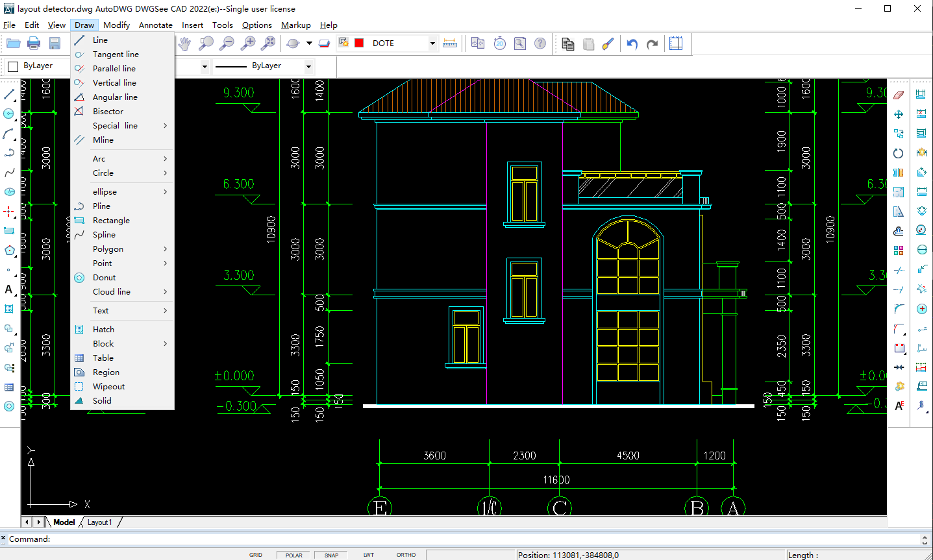Choose Donut from the Draw menu
Screen dimensions: 933x560
123,278
